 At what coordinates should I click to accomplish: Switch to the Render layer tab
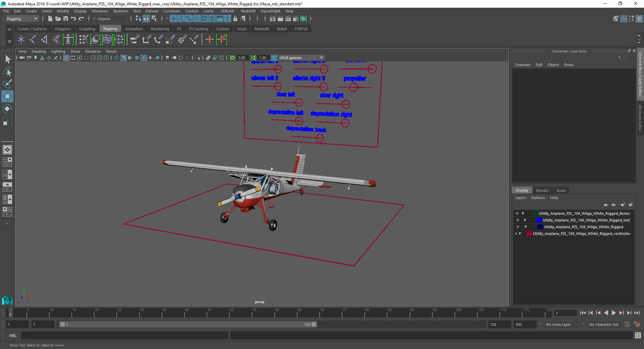click(x=542, y=191)
